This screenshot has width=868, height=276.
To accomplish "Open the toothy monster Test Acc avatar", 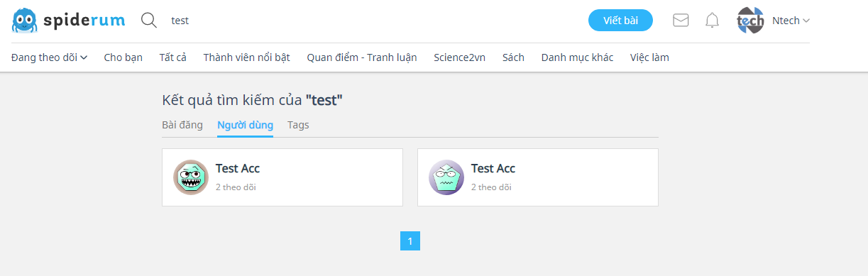I will click(x=190, y=177).
